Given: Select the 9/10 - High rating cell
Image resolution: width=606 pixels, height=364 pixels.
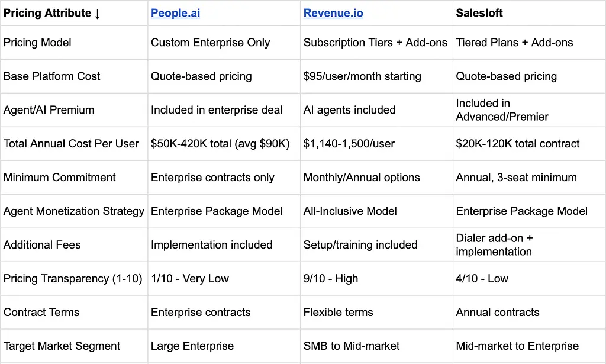Looking at the screenshot, I should click(330, 279).
